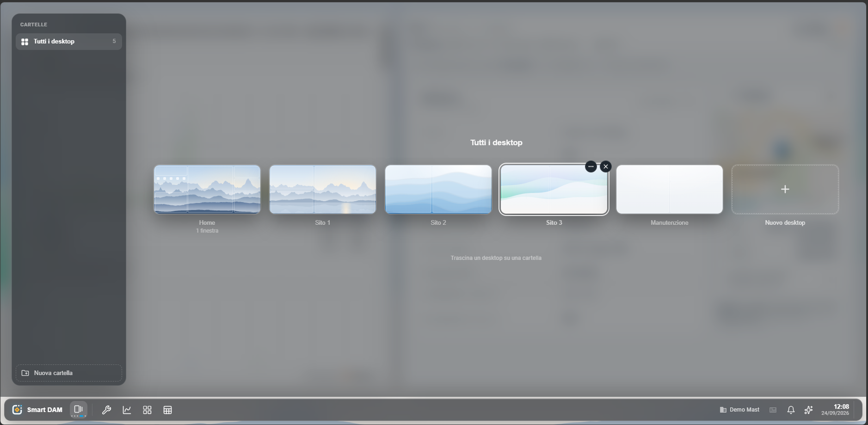Viewport: 868px width, 425px height.
Task: Click the dimmed layout panel icon
Action: (x=773, y=410)
